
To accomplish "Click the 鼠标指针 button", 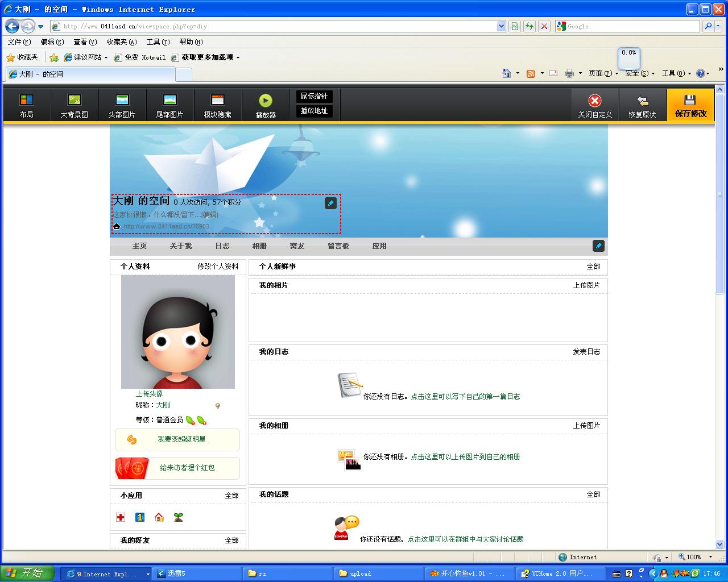I will point(315,96).
